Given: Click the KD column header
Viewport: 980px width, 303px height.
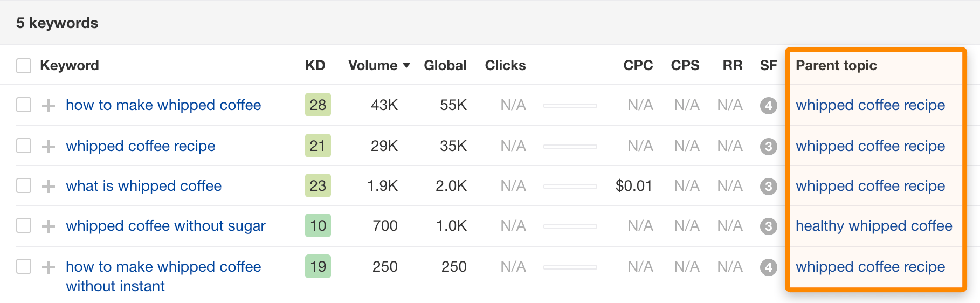Looking at the screenshot, I should [x=315, y=65].
